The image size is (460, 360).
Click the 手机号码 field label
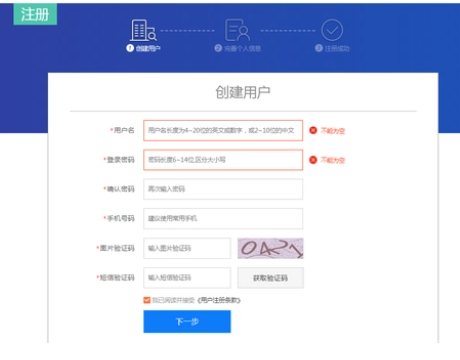(x=121, y=218)
